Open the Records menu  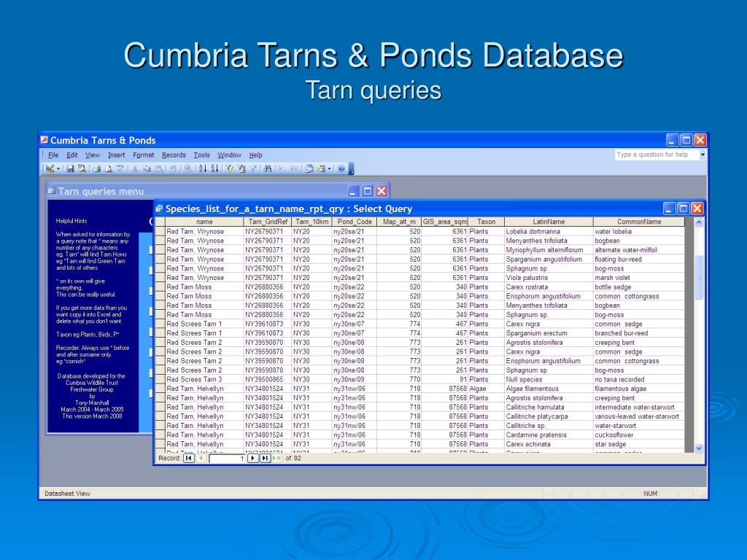[174, 155]
